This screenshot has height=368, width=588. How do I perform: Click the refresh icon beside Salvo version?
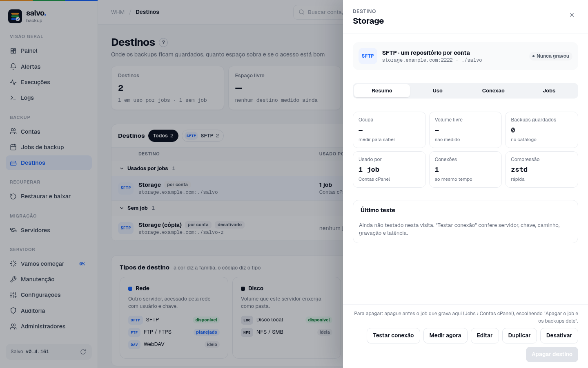(x=83, y=352)
